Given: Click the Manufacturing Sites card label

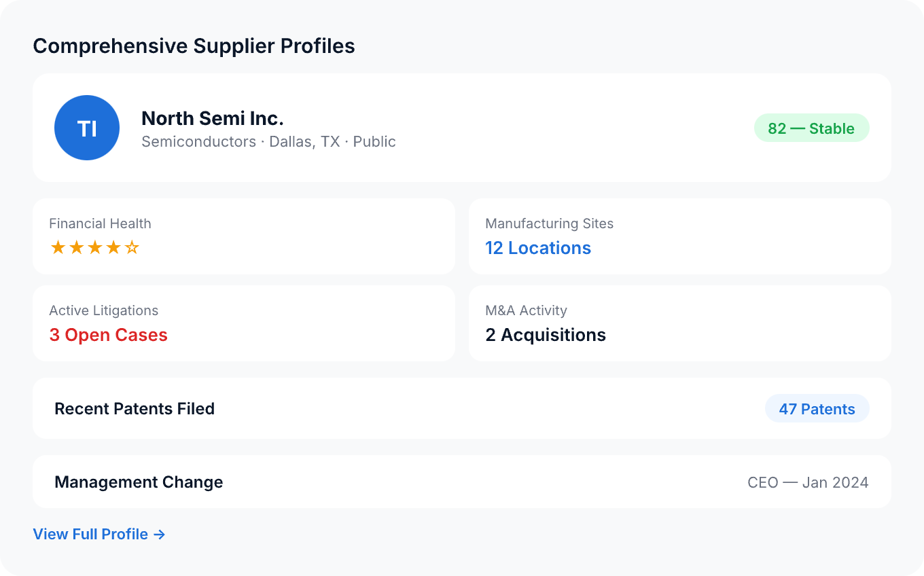Looking at the screenshot, I should pos(549,223).
